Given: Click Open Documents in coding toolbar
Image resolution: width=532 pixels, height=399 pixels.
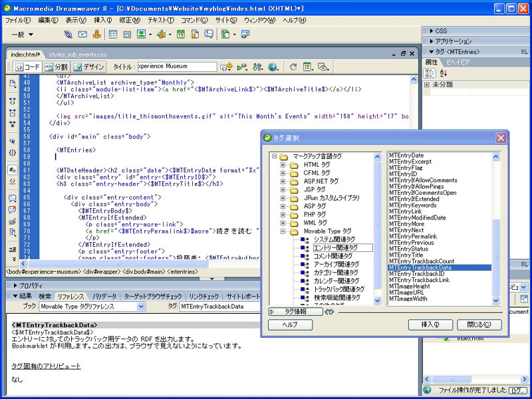Looking at the screenshot, I should tap(13, 84).
